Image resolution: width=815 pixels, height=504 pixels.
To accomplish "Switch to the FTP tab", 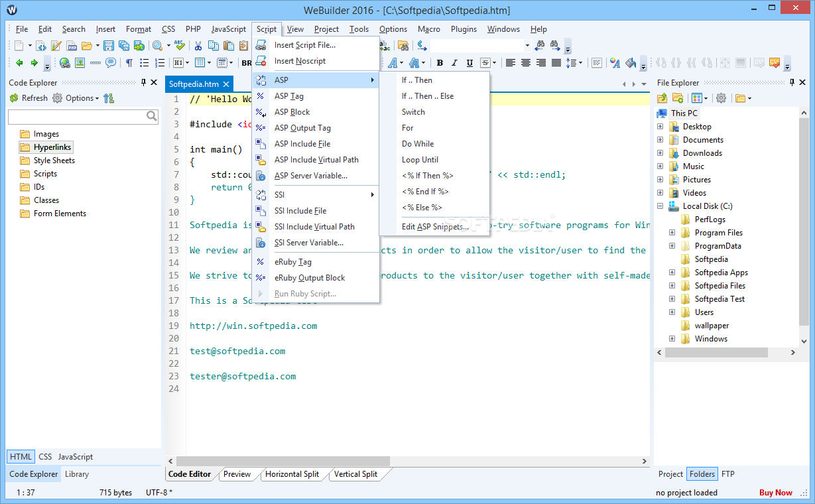I will click(727, 474).
